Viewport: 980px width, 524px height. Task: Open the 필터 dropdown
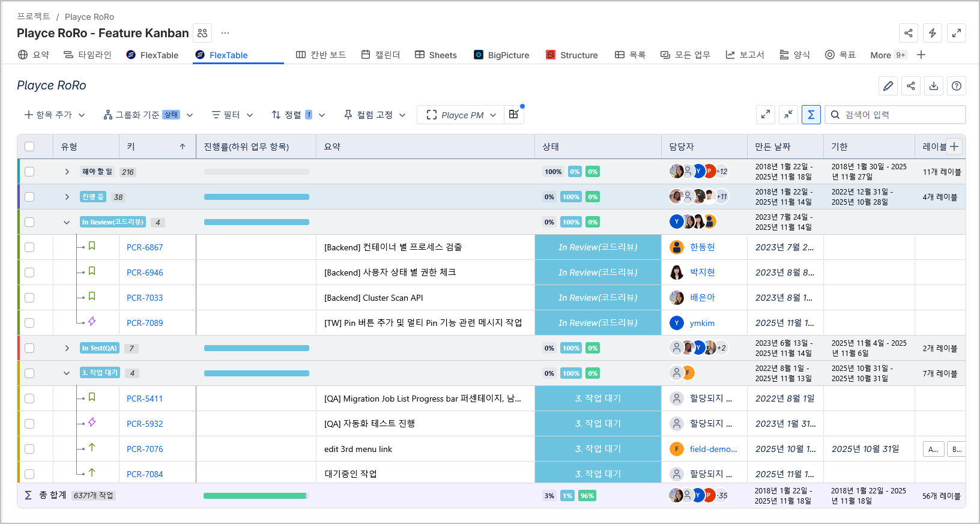click(232, 115)
